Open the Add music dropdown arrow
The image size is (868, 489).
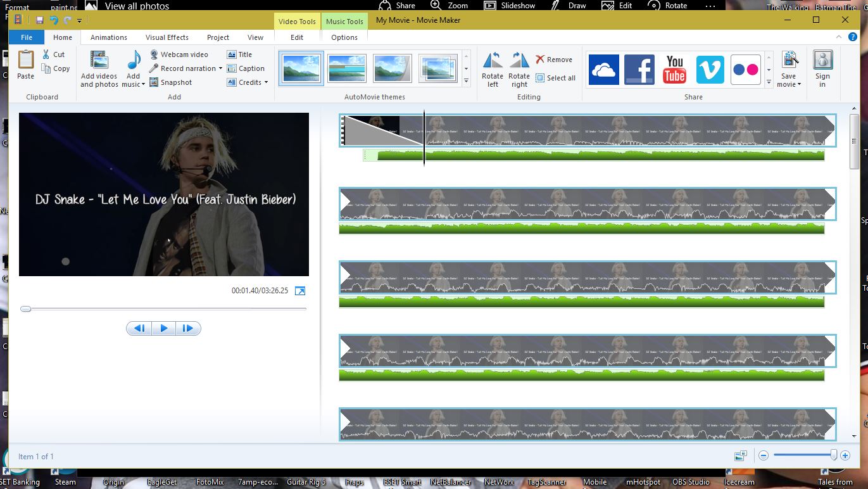[x=143, y=84]
